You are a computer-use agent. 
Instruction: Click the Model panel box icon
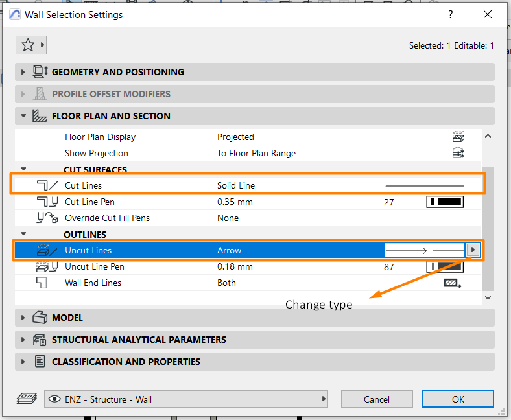(40, 318)
